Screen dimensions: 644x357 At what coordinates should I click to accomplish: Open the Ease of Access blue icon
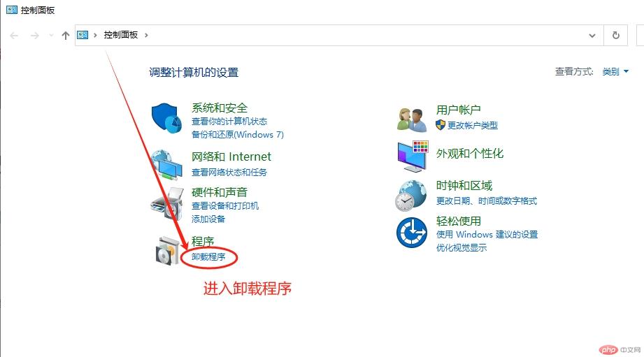(412, 233)
